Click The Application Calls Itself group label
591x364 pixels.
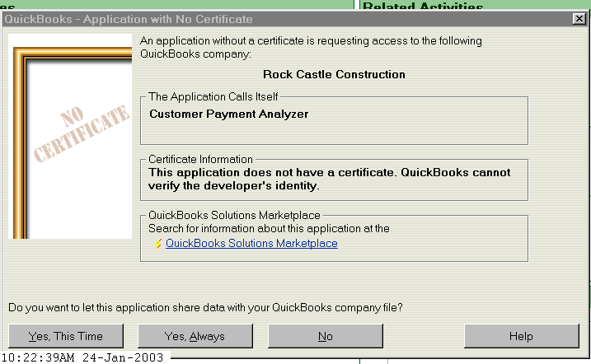[x=213, y=96]
